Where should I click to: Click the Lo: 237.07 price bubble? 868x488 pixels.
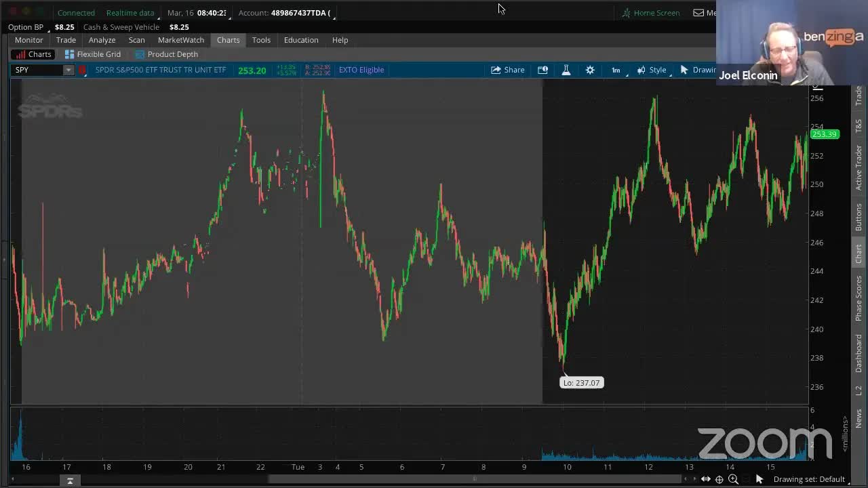582,383
